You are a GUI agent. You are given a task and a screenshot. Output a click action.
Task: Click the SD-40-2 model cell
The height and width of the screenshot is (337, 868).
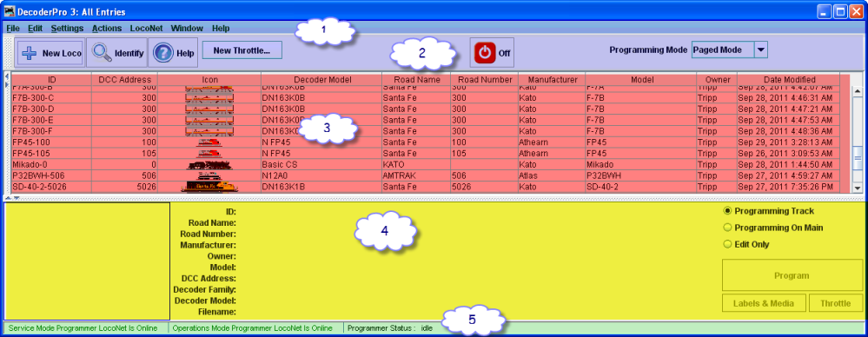pyautogui.click(x=641, y=187)
